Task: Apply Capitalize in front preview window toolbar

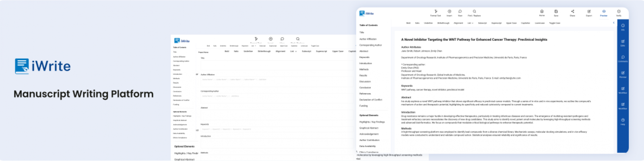Action: point(526,23)
